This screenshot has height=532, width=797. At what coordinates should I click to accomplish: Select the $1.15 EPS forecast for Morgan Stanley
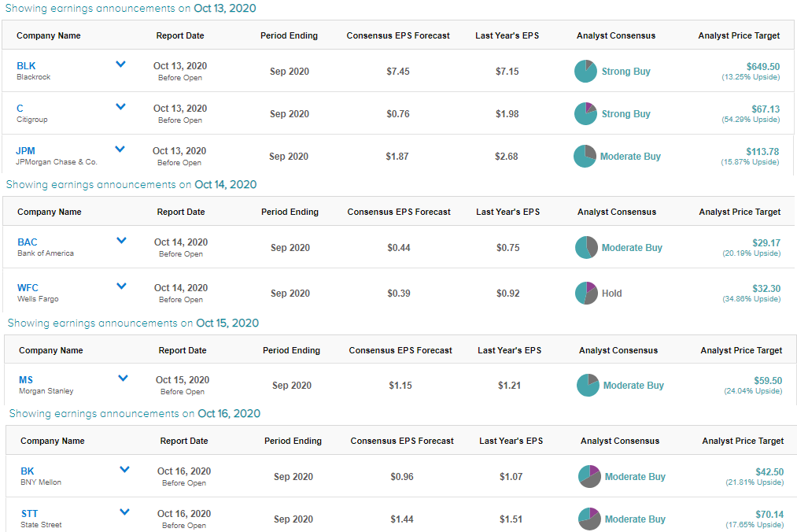(400, 385)
